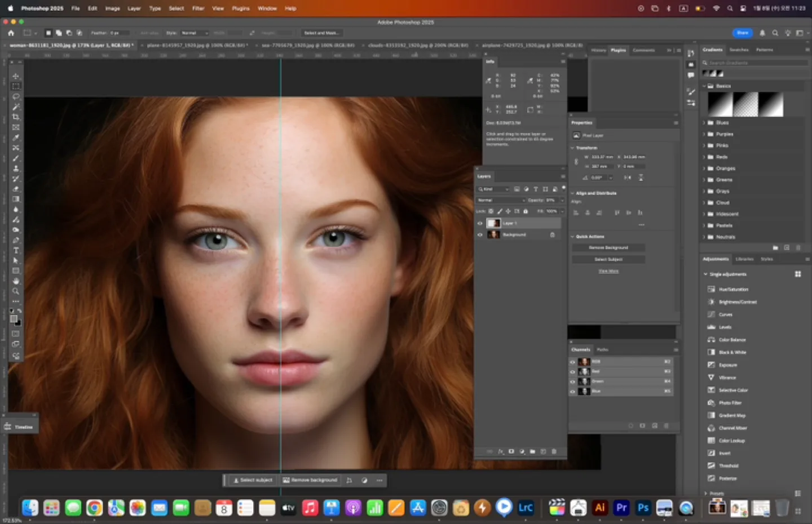
Task: Click Select and Mask button
Action: (321, 33)
